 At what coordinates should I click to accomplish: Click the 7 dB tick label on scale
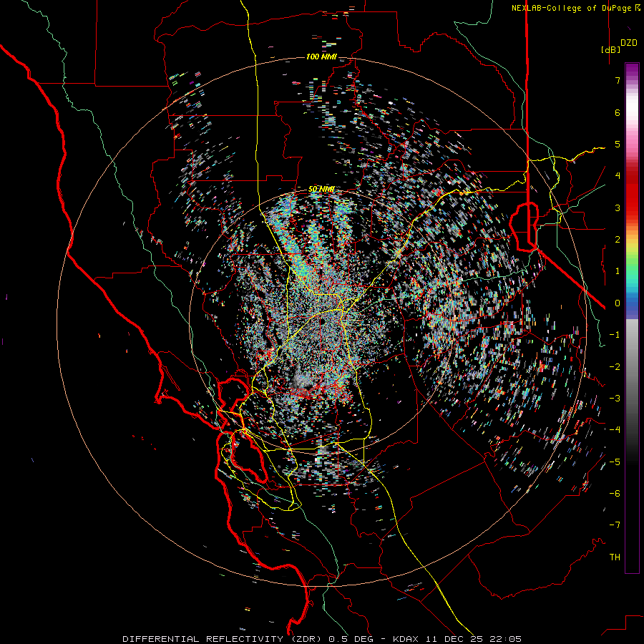pyautogui.click(x=618, y=80)
